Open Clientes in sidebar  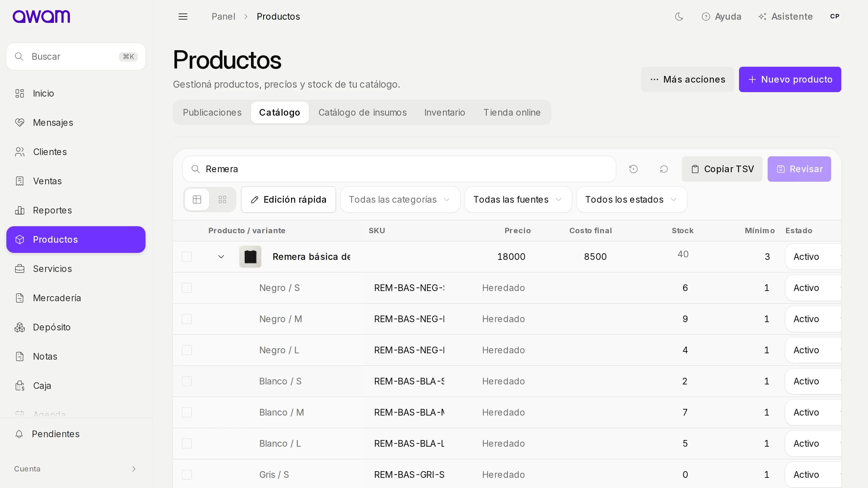click(76, 152)
